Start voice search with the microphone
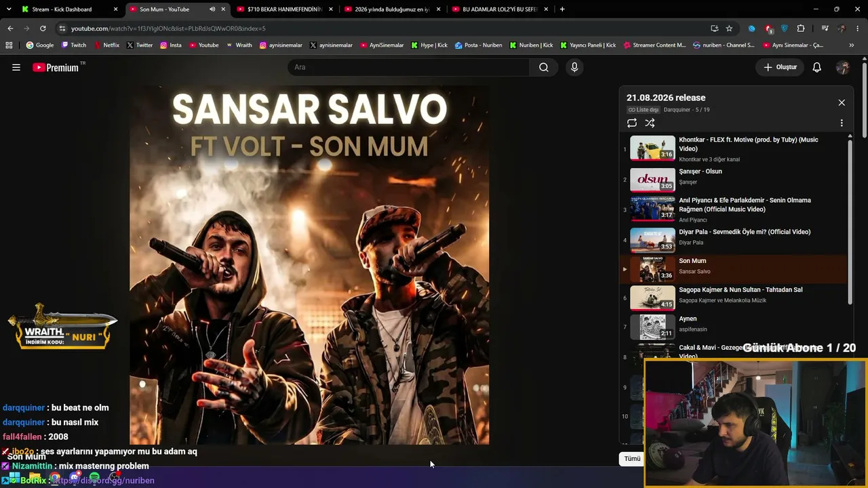The width and height of the screenshot is (868, 488). coord(574,67)
